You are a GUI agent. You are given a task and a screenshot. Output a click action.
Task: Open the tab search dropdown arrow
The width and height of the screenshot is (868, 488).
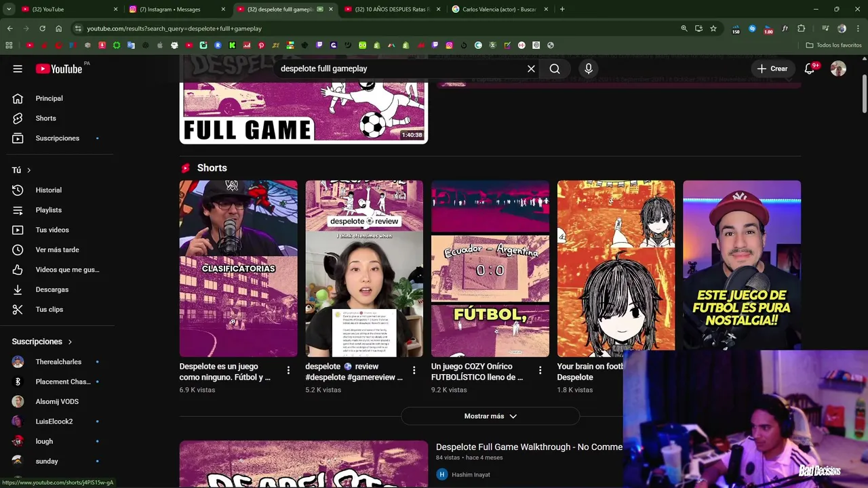[x=9, y=9]
